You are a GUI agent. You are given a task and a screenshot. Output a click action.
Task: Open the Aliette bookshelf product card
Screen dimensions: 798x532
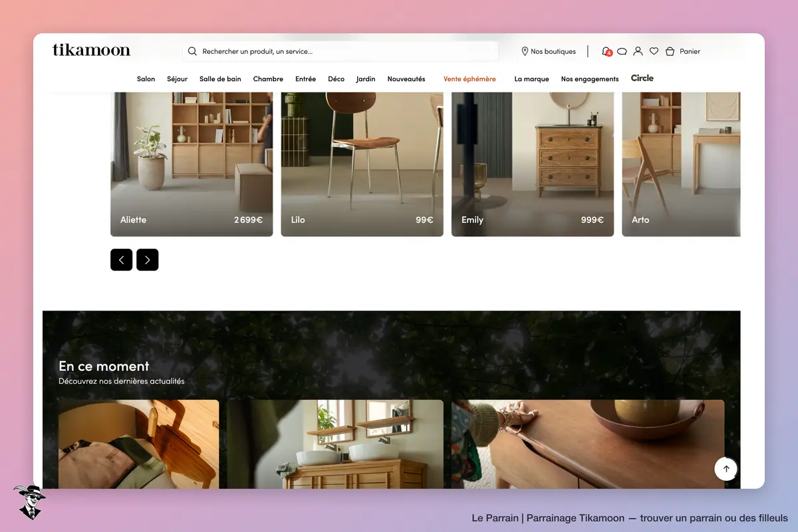point(192,164)
